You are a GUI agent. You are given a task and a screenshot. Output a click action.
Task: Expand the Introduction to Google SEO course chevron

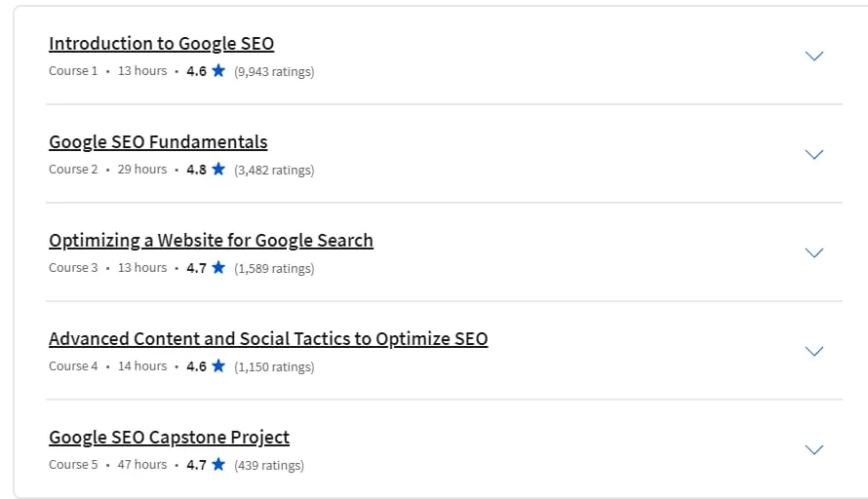click(813, 56)
